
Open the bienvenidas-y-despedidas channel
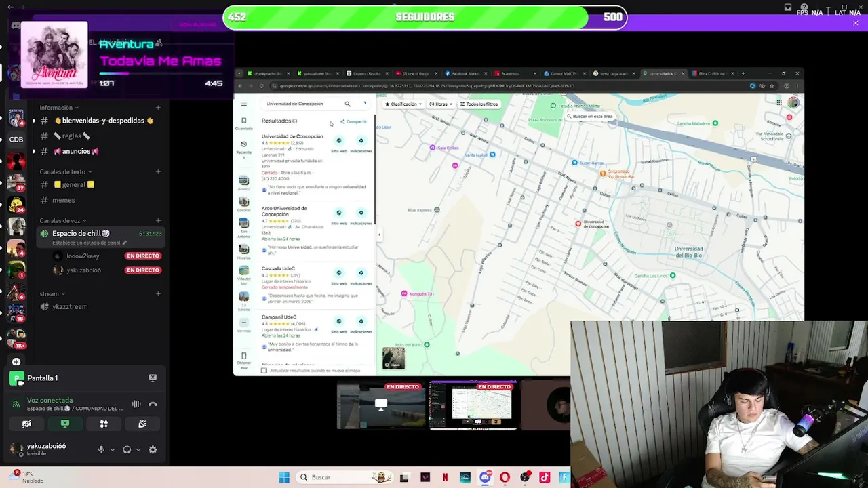click(100, 121)
